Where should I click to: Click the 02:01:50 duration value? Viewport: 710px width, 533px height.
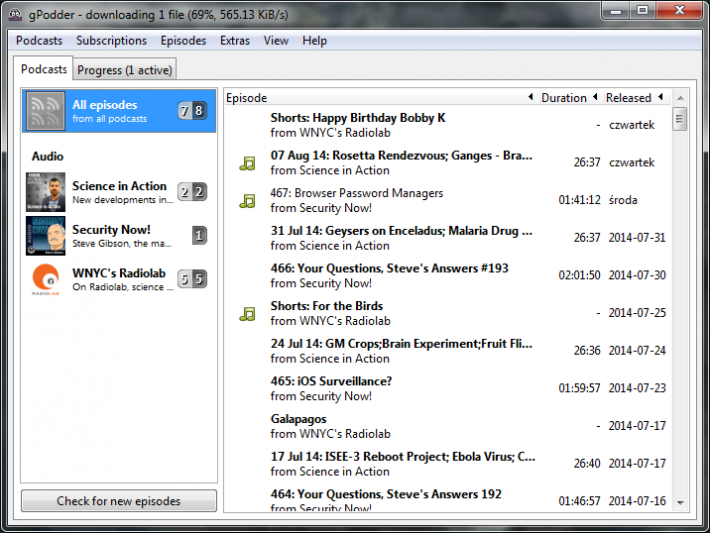[x=579, y=275]
